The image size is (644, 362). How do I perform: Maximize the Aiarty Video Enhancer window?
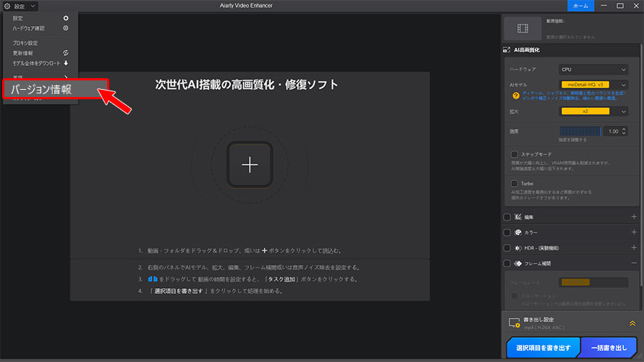620,6
